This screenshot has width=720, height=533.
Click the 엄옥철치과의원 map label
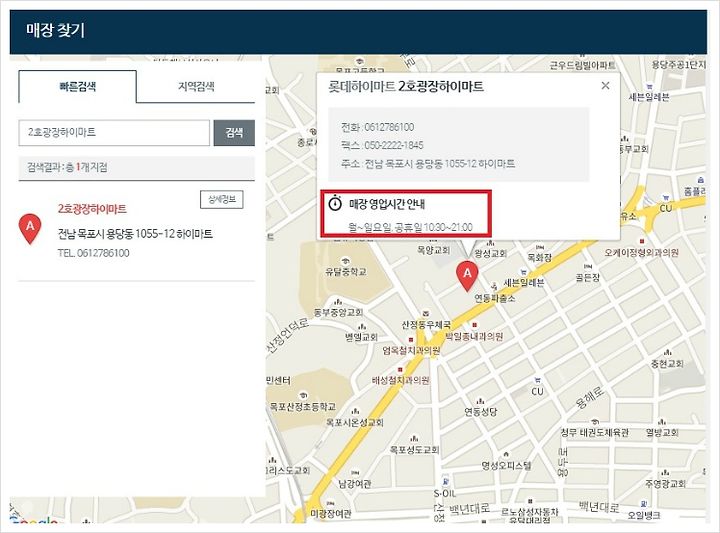point(411,351)
